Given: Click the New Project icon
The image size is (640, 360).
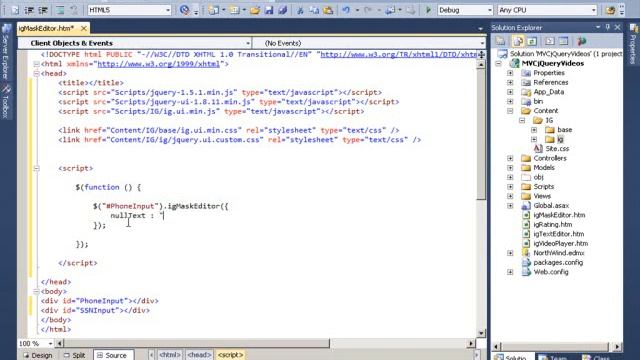Looking at the screenshot, I should tap(213, 10).
